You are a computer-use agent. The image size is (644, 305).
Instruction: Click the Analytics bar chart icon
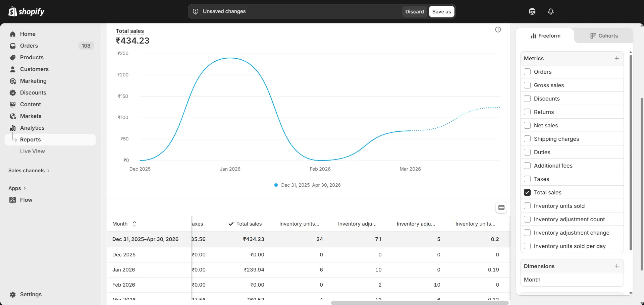pyautogui.click(x=13, y=128)
